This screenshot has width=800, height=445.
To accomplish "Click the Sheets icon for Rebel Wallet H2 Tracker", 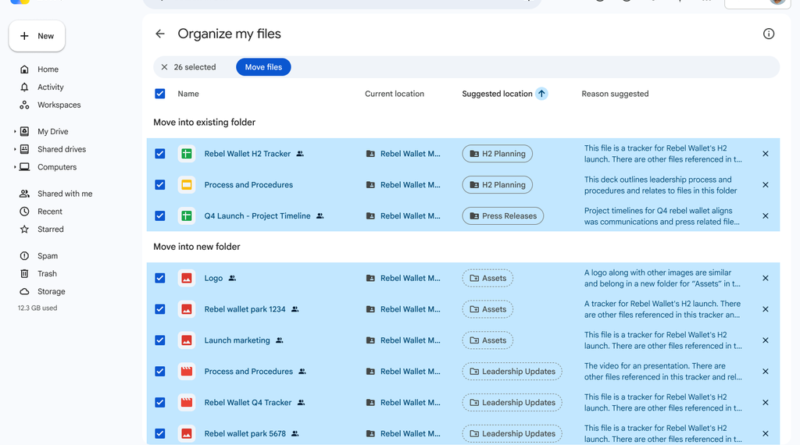I will 187,154.
